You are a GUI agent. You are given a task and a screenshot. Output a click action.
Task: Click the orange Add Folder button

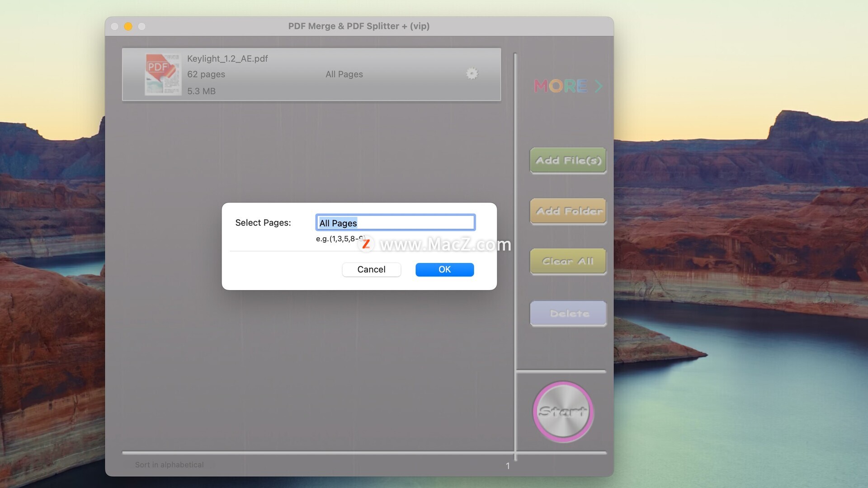[x=568, y=211]
